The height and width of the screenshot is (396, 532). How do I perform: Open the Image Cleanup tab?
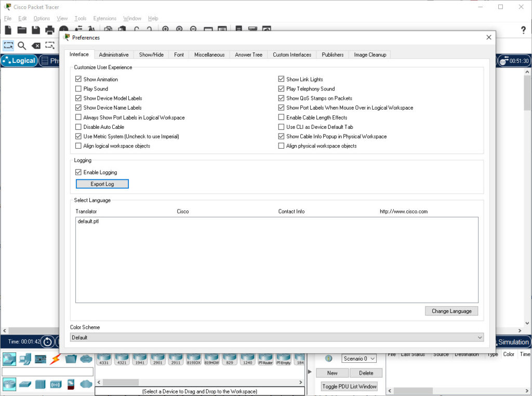pyautogui.click(x=370, y=55)
